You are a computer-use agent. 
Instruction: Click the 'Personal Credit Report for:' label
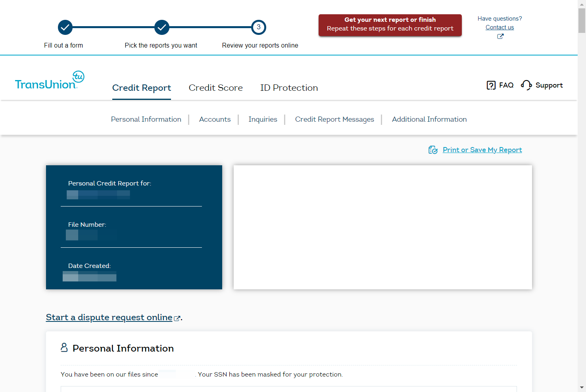pos(110,184)
